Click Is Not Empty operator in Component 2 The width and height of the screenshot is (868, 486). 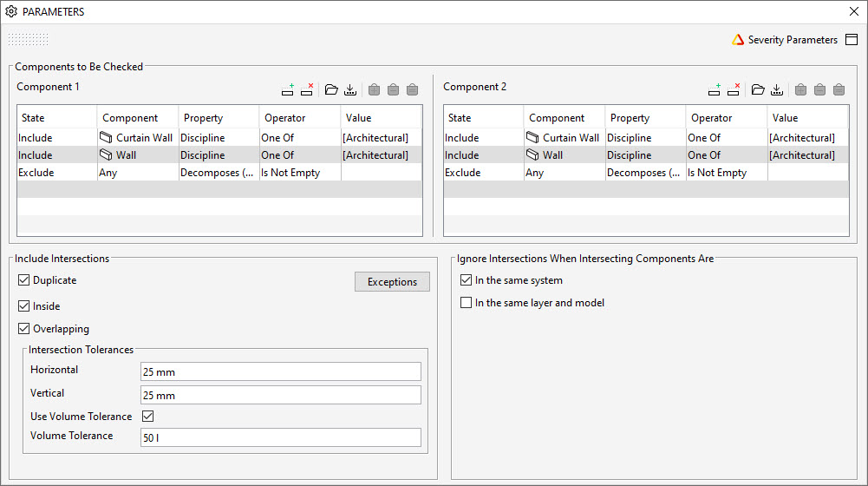[x=727, y=173]
